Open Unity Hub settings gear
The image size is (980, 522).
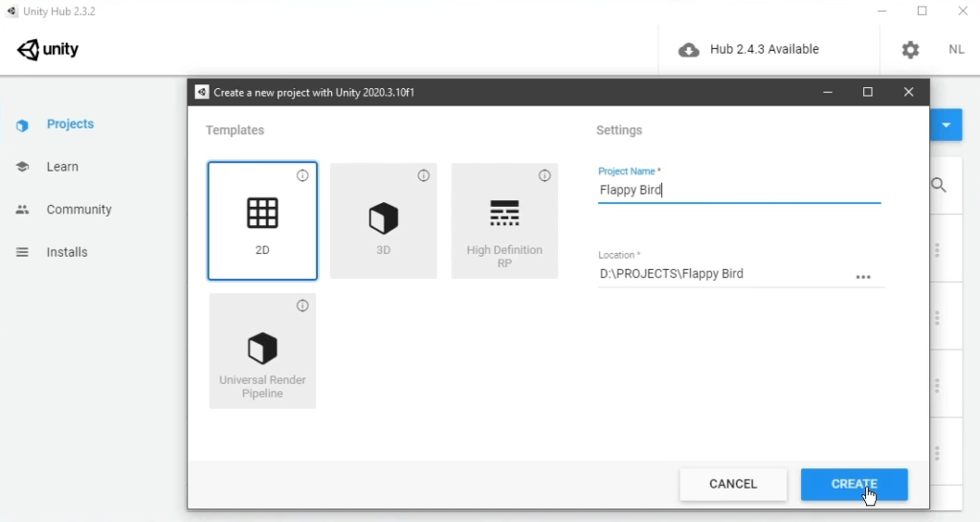(910, 50)
